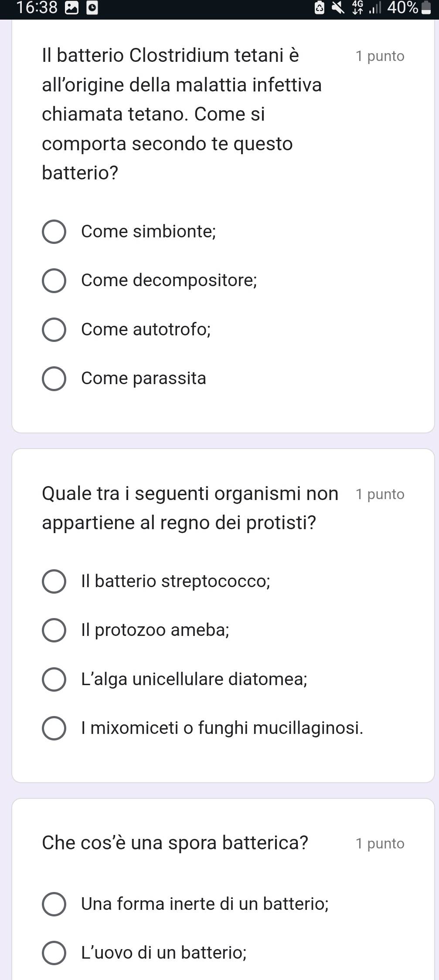Tap the recycle/battery saver status icon
Viewport: 439px width, 980px height.
coord(319,8)
